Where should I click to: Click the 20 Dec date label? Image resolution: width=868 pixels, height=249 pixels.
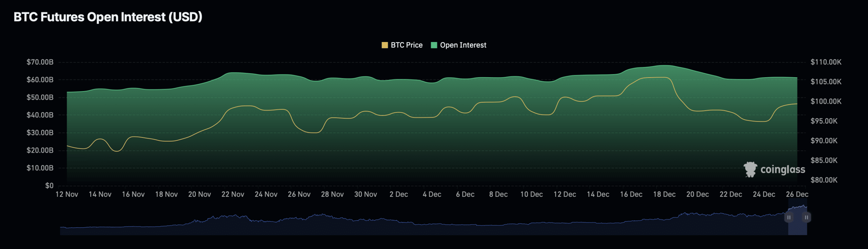click(698, 194)
